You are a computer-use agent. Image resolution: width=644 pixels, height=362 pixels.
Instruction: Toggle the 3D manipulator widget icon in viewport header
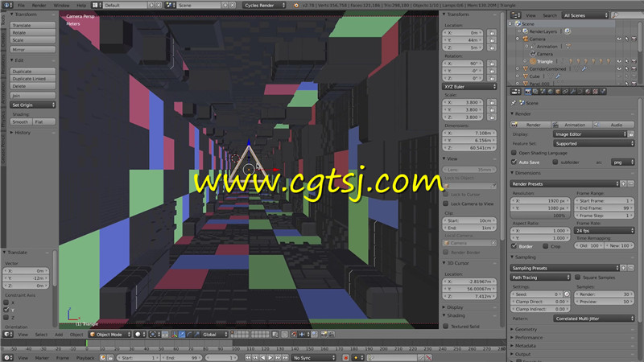[174, 334]
